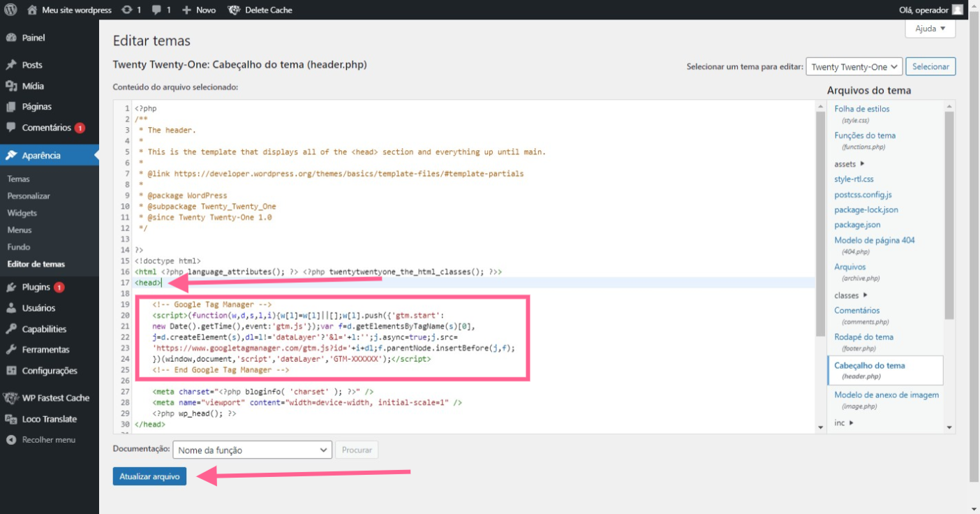
Task: Open the Temas submenu item
Action: pos(19,179)
